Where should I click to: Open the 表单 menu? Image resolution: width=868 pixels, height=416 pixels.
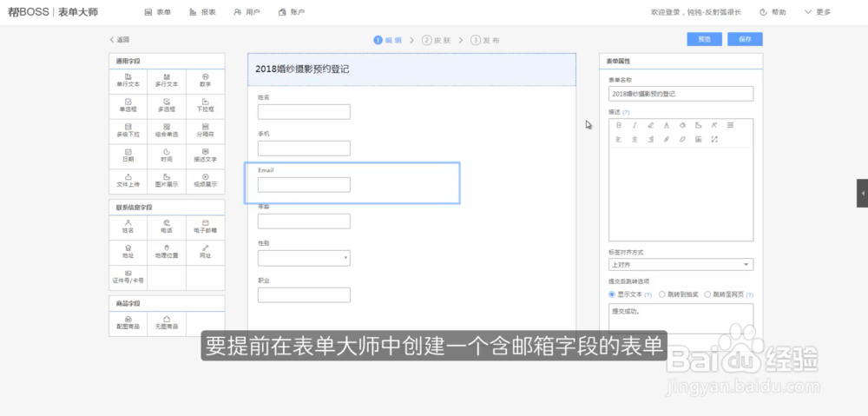(158, 12)
